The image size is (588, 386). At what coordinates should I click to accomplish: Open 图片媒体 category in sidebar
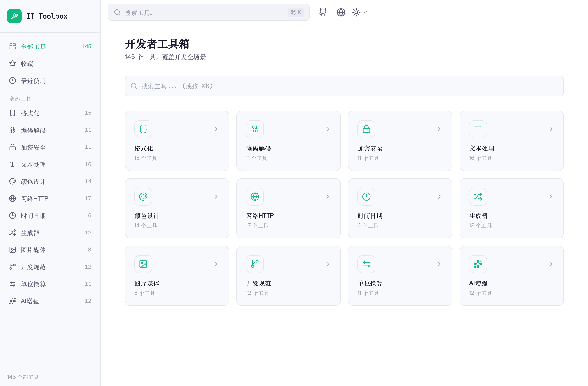click(50, 250)
